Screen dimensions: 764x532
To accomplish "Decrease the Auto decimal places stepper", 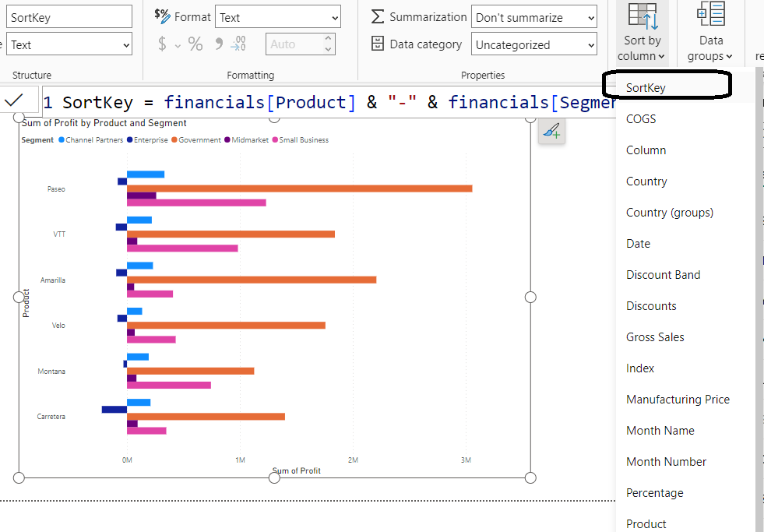I will (328, 49).
